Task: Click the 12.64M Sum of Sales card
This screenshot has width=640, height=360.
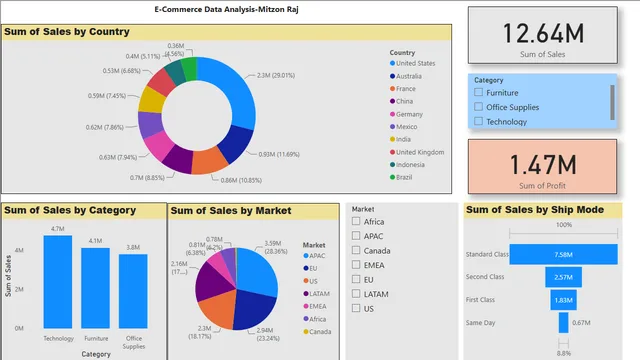Action: (542, 35)
